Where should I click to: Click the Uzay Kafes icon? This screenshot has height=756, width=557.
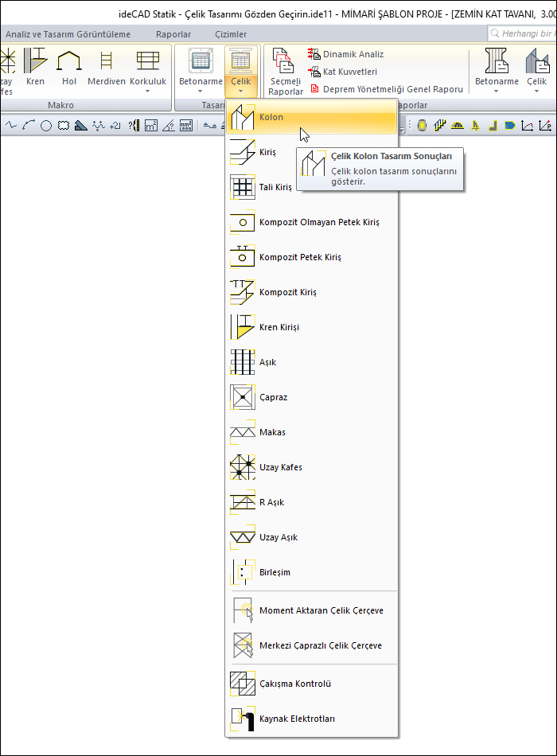(x=242, y=467)
